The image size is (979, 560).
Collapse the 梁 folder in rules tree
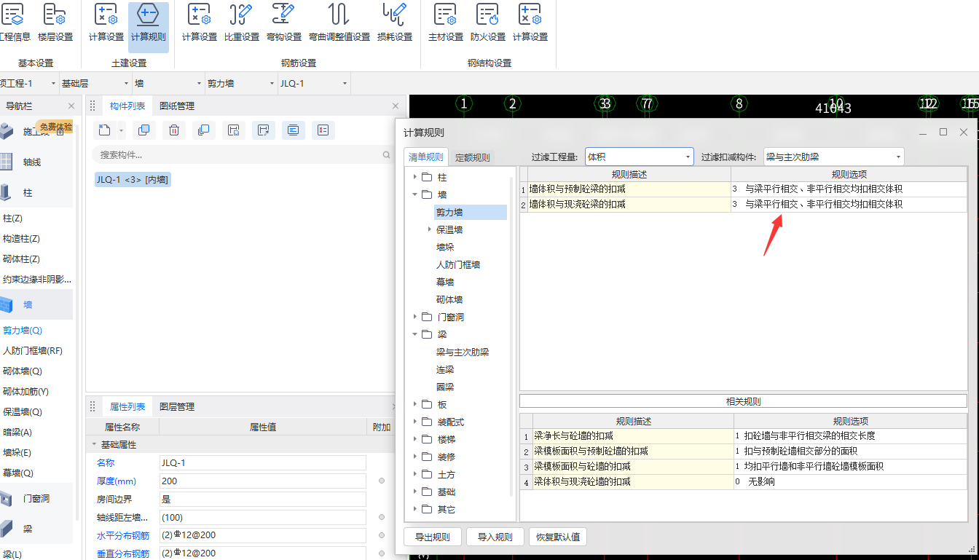click(x=415, y=334)
